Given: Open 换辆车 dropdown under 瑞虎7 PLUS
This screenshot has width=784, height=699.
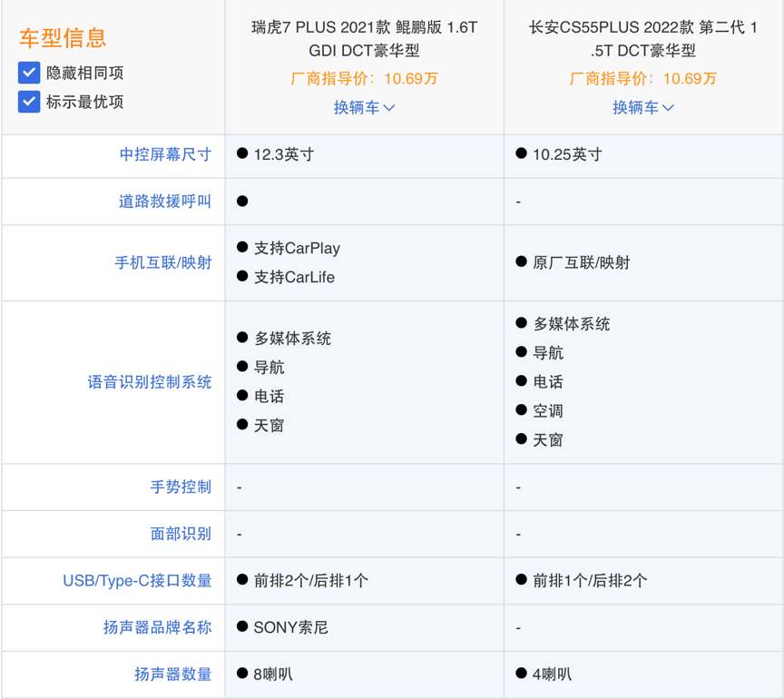Looking at the screenshot, I should pyautogui.click(x=364, y=107).
